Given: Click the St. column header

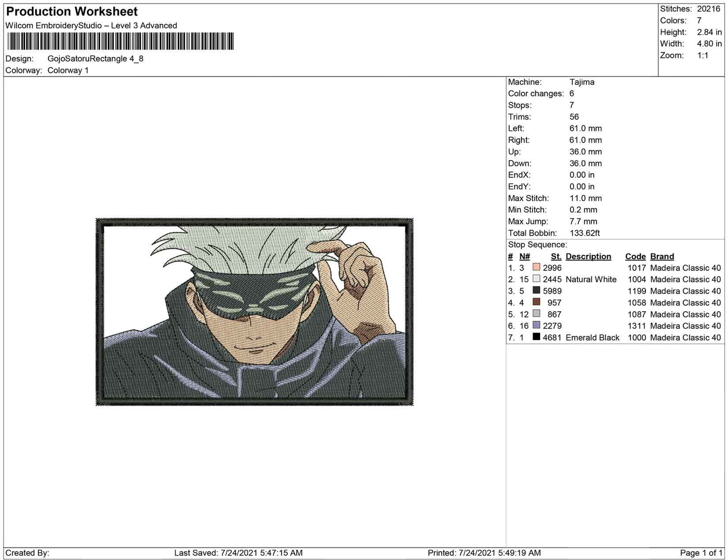Looking at the screenshot, I should pyautogui.click(x=556, y=256).
